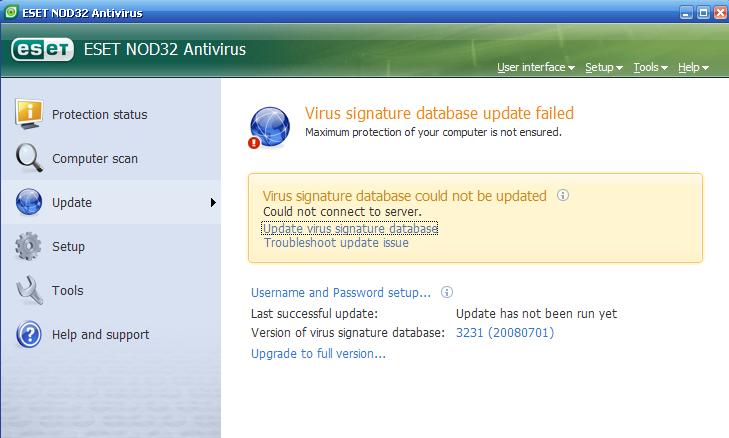Click the Update globe sidebar icon
Screen dimensions: 729x438
point(30,202)
